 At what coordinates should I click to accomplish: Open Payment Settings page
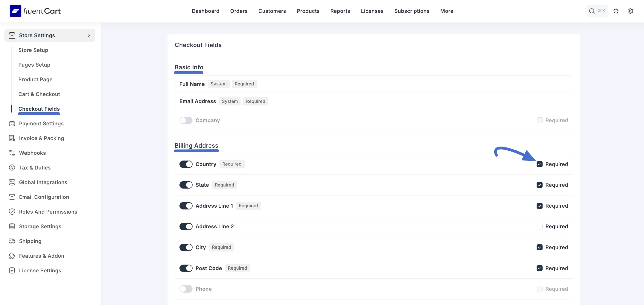tap(41, 124)
